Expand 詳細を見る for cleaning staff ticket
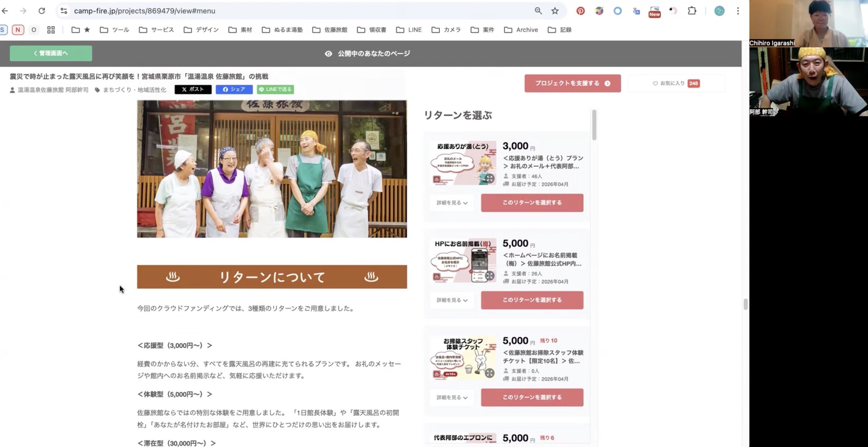Viewport: 868px width, 447px height. pyautogui.click(x=452, y=397)
